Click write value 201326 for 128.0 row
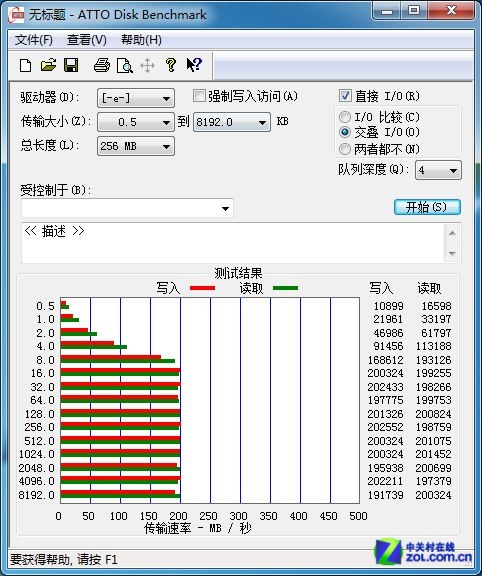This screenshot has height=576, width=482. pos(385,414)
